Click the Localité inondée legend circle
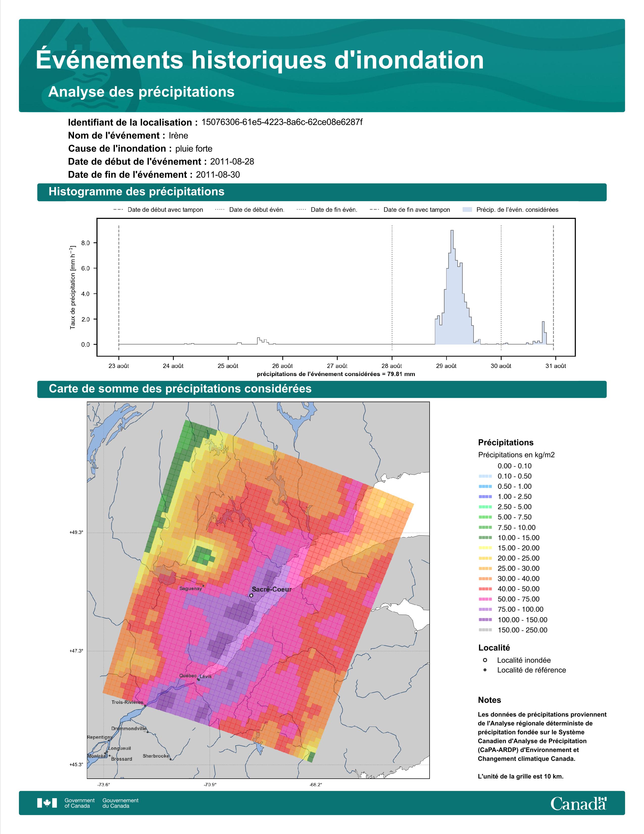The image size is (644, 834). 485,660
